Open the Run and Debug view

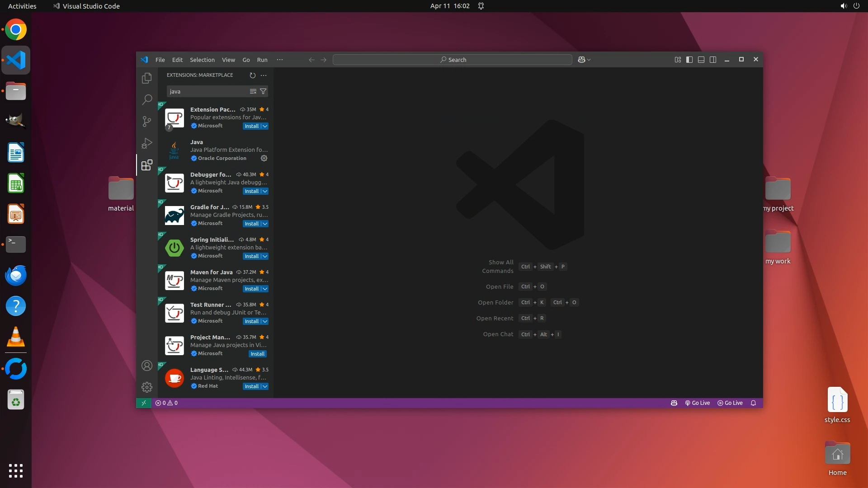(146, 143)
